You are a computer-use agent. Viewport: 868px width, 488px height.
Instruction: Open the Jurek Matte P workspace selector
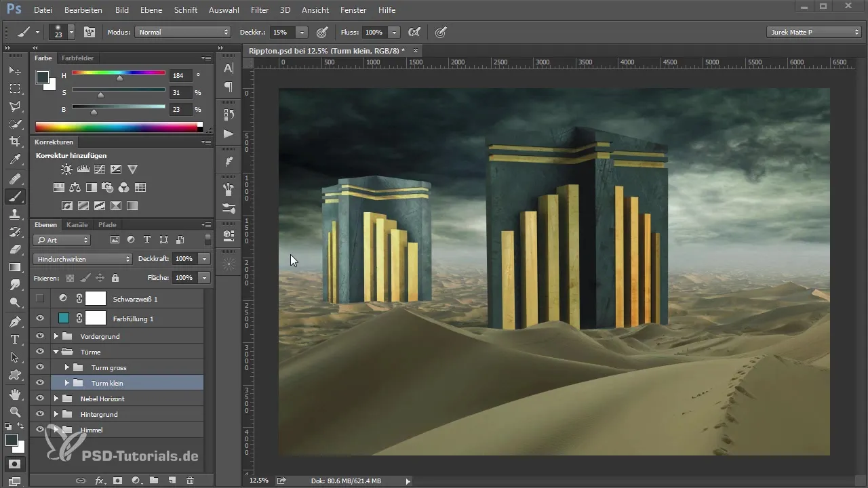pyautogui.click(x=813, y=32)
